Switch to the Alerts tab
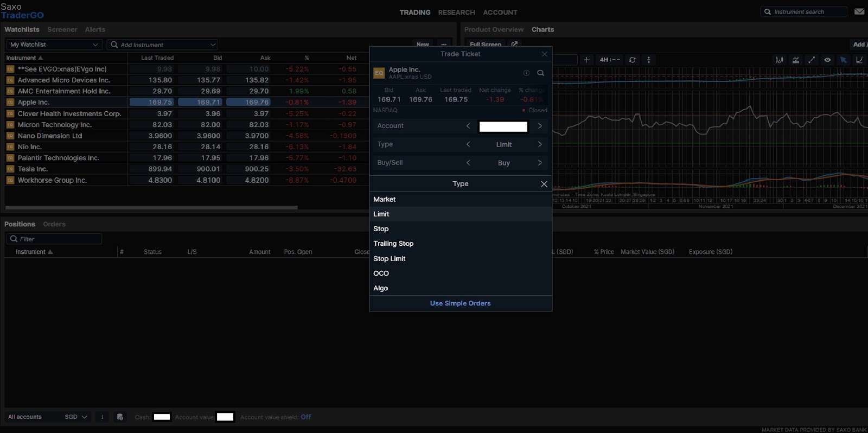Image resolution: width=868 pixels, height=433 pixels. 95,30
